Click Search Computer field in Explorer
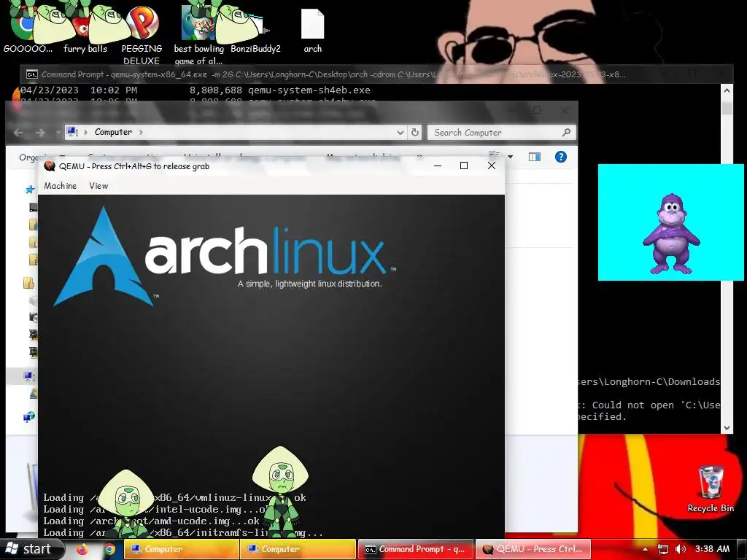The image size is (747, 560). click(x=495, y=133)
